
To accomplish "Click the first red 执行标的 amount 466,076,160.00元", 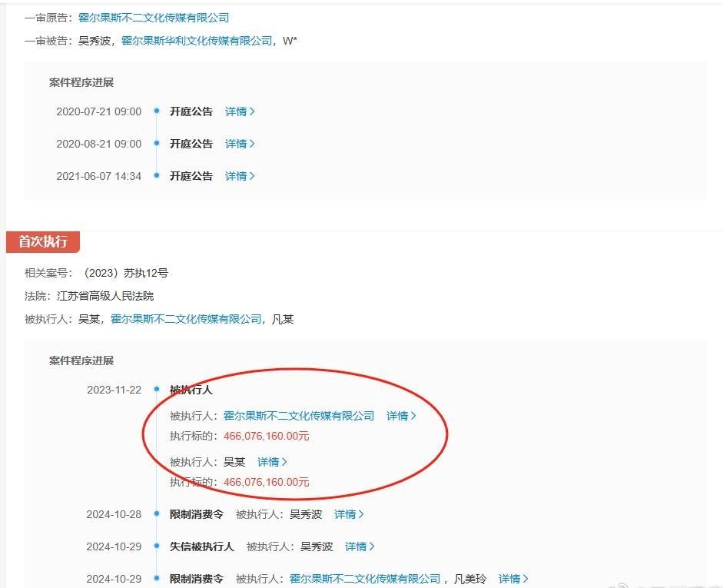I will pyautogui.click(x=267, y=436).
